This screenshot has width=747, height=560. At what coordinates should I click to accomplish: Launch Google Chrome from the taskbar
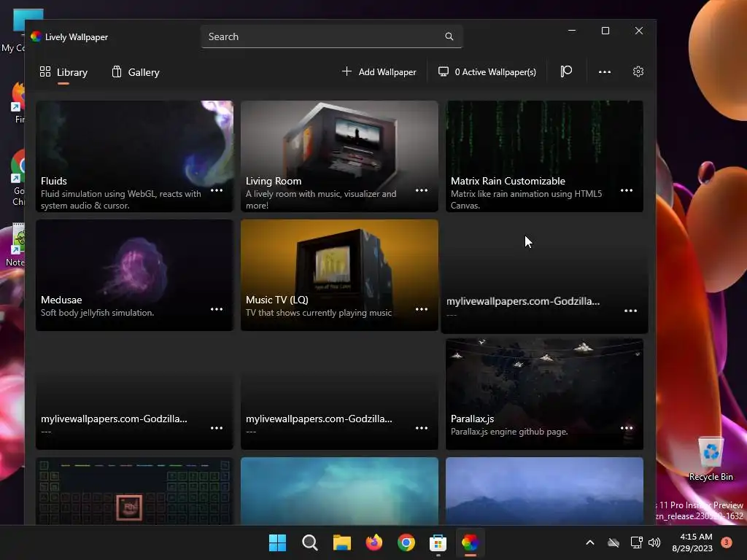pos(406,542)
